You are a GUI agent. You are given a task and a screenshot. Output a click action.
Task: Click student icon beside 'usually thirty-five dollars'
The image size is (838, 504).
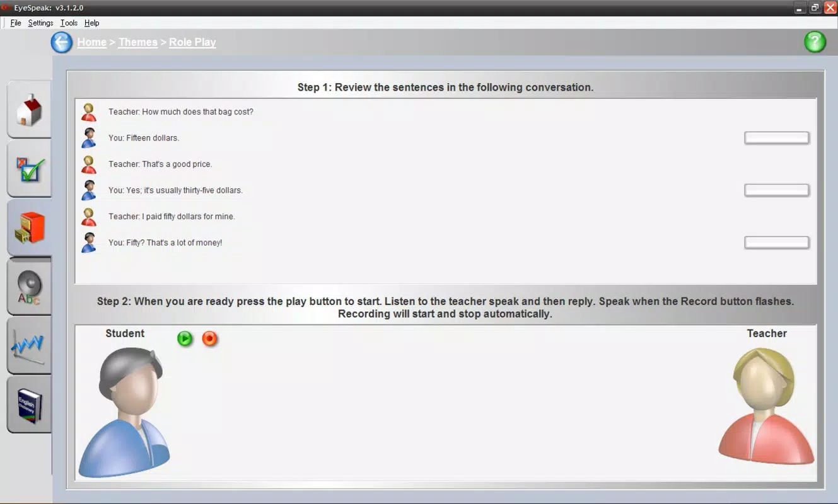(89, 190)
